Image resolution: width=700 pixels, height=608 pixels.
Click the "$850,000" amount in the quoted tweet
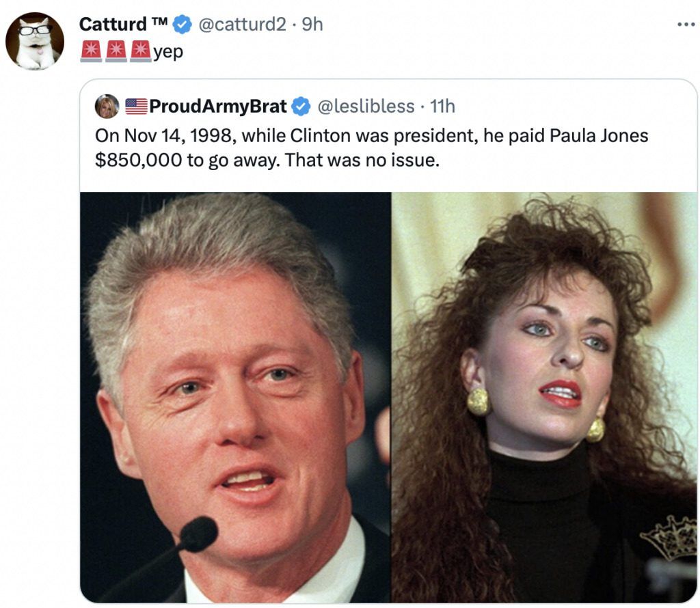click(x=139, y=162)
